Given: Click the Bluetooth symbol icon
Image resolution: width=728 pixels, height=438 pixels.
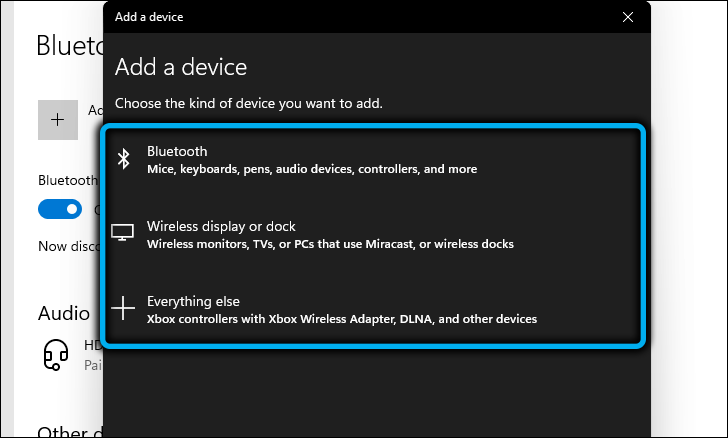Looking at the screenshot, I should pos(124,159).
